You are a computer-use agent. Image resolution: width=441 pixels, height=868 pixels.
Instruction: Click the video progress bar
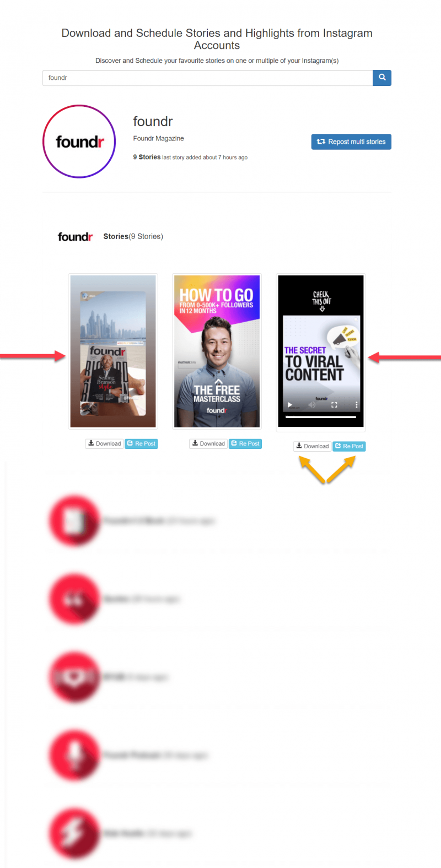click(x=321, y=417)
